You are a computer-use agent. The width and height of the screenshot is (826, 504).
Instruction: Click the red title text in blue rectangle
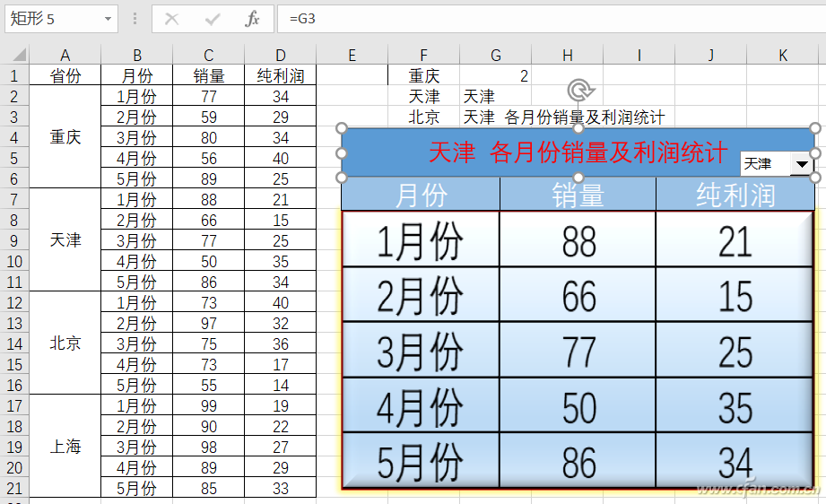coord(578,152)
